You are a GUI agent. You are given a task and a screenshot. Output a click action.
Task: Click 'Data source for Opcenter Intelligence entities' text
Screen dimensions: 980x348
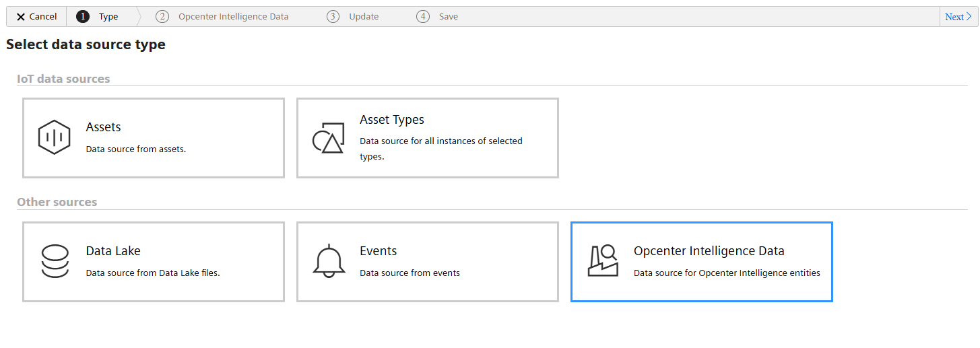pyautogui.click(x=727, y=273)
